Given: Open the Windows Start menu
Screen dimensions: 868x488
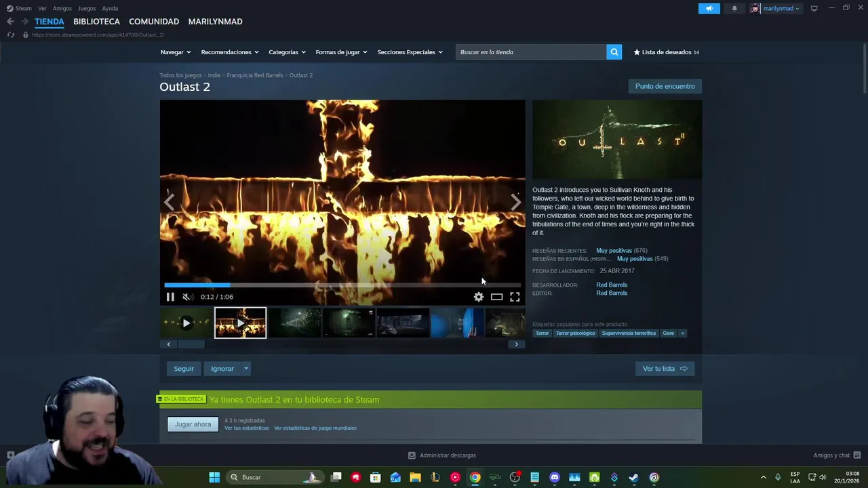Looking at the screenshot, I should pos(214,477).
